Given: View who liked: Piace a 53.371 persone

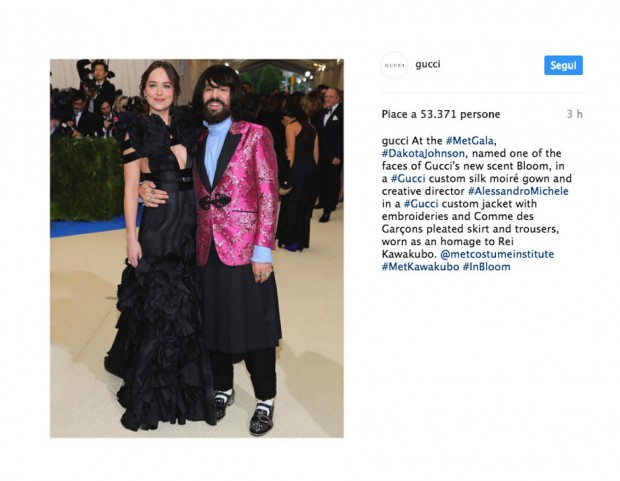Looking at the screenshot, I should [x=440, y=114].
